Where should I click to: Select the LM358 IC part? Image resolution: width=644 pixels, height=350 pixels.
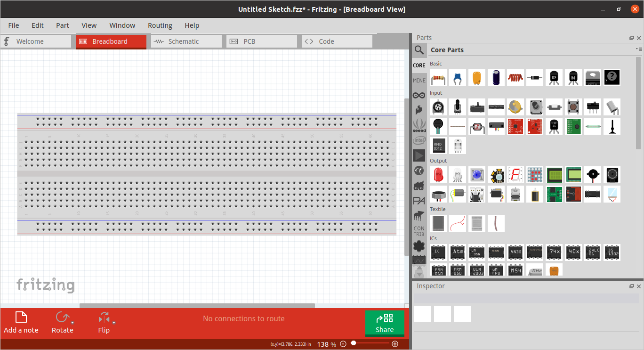pos(477,252)
